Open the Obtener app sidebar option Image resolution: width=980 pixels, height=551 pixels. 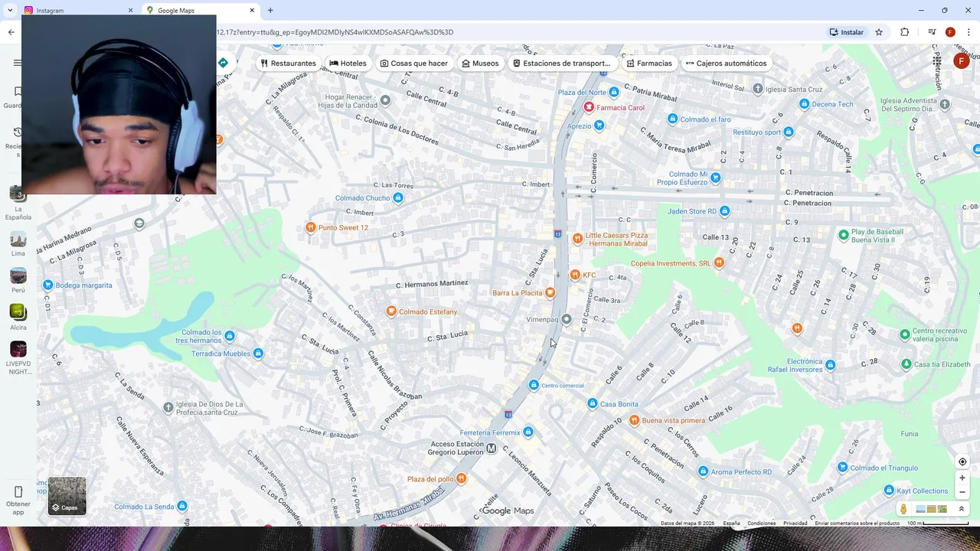tap(18, 500)
